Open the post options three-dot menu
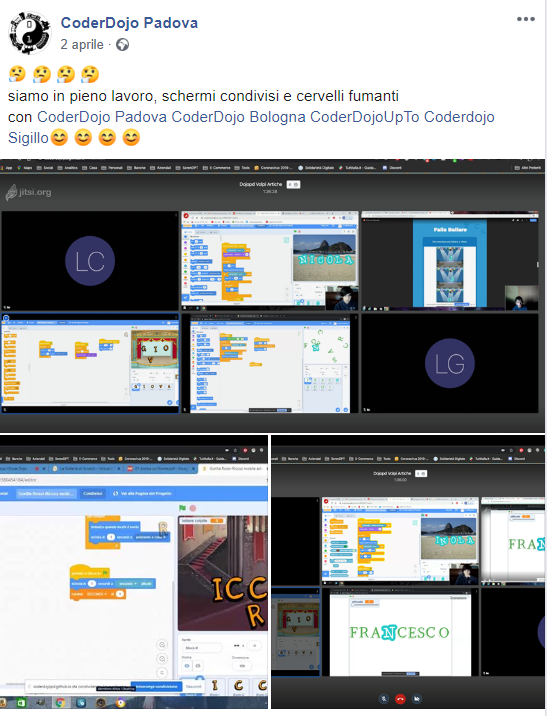The height and width of the screenshot is (716, 547). point(526,19)
